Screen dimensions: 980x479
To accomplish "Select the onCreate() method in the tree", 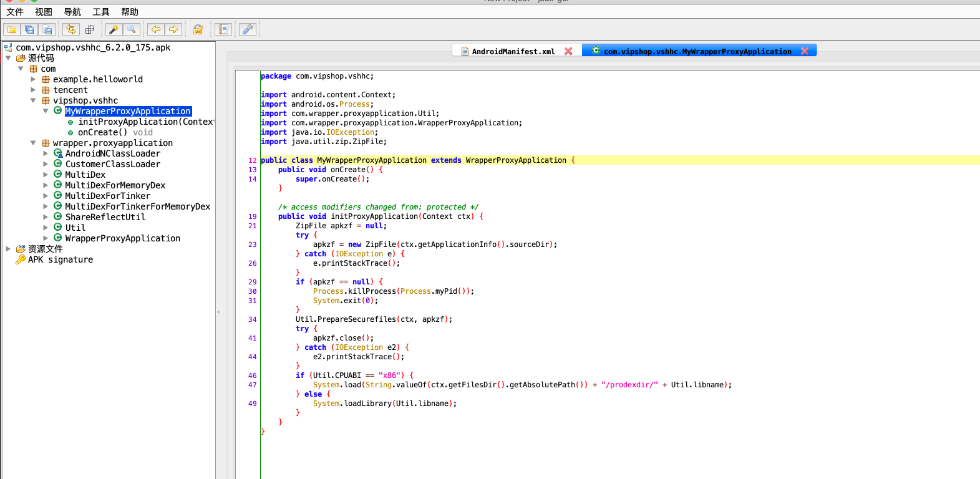I will (x=102, y=132).
